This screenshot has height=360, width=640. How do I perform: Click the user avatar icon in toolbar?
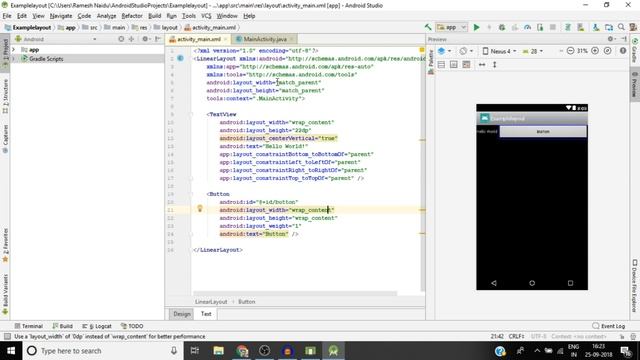coord(633,27)
